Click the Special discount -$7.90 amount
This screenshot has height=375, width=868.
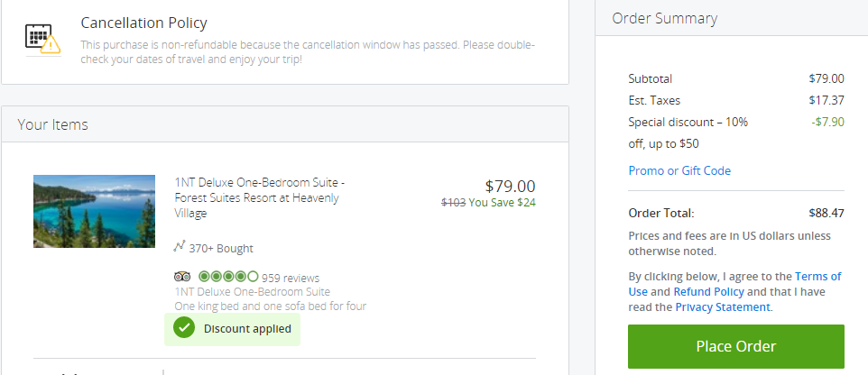[x=827, y=122]
